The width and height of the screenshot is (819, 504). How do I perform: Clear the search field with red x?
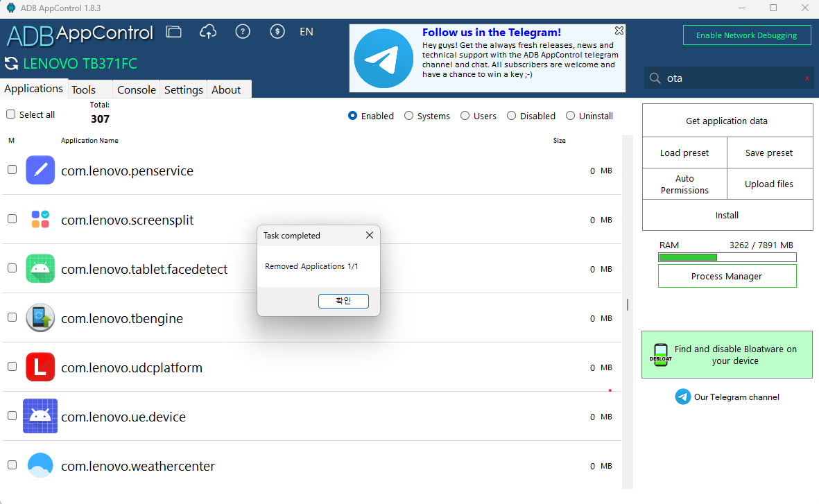point(807,78)
